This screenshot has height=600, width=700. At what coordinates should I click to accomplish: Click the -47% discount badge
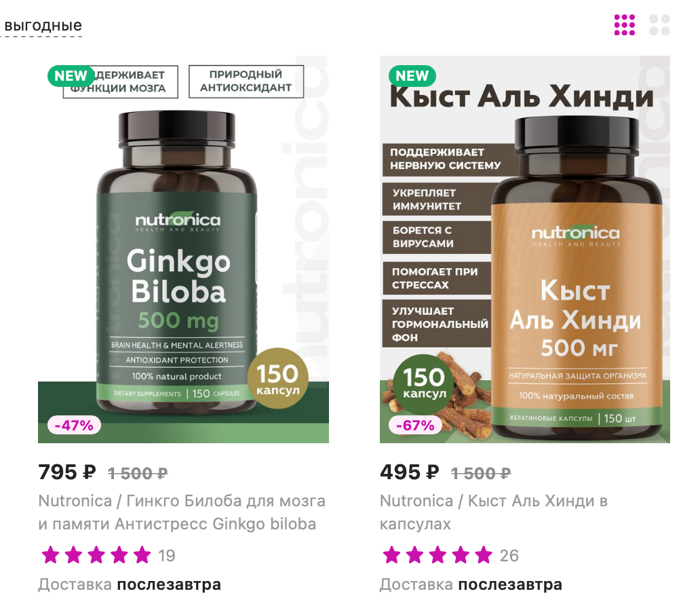coord(74,425)
